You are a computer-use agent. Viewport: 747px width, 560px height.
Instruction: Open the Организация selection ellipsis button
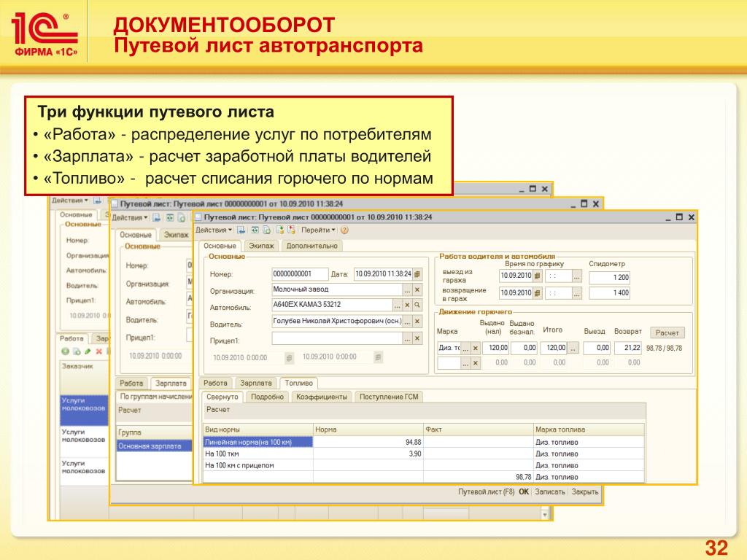point(407,289)
